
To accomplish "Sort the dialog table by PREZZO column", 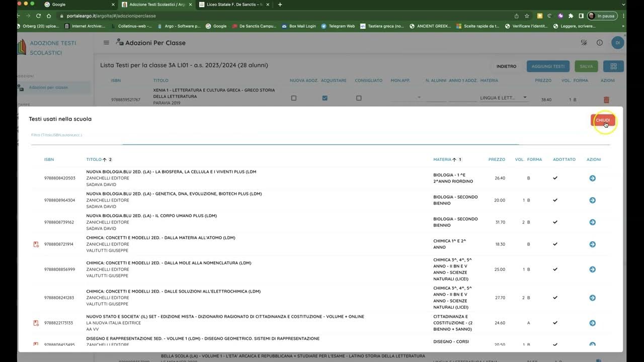I will (x=497, y=159).
